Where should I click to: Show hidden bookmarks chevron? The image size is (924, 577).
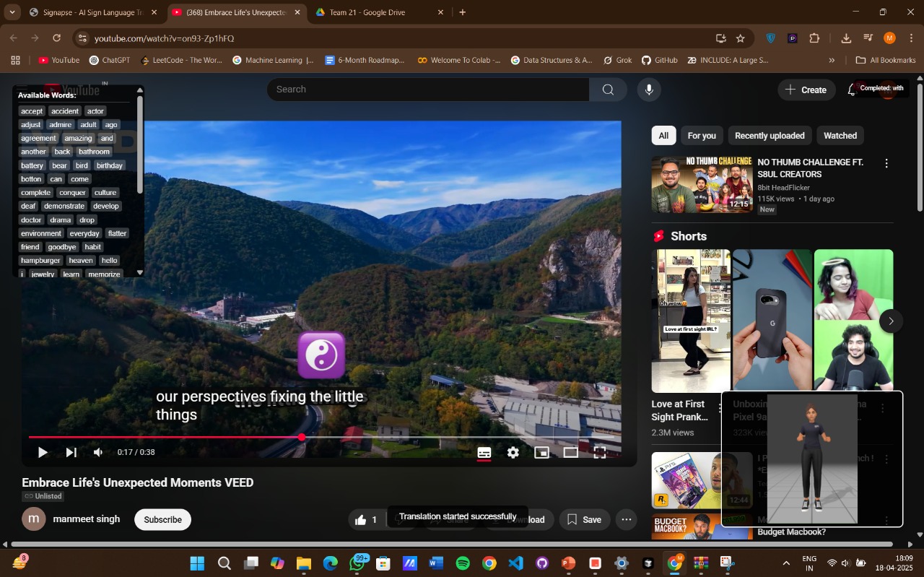point(832,61)
